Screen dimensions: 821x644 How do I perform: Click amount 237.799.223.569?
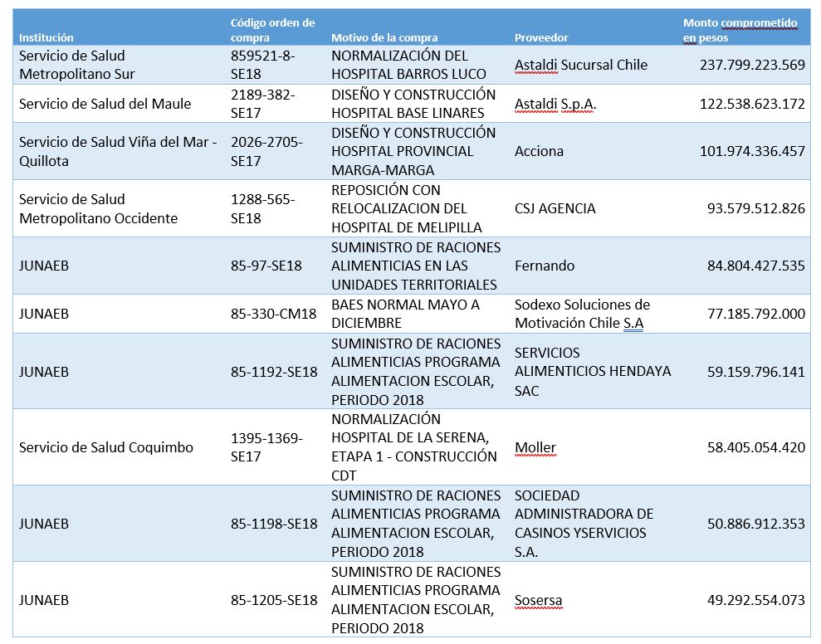(752, 65)
